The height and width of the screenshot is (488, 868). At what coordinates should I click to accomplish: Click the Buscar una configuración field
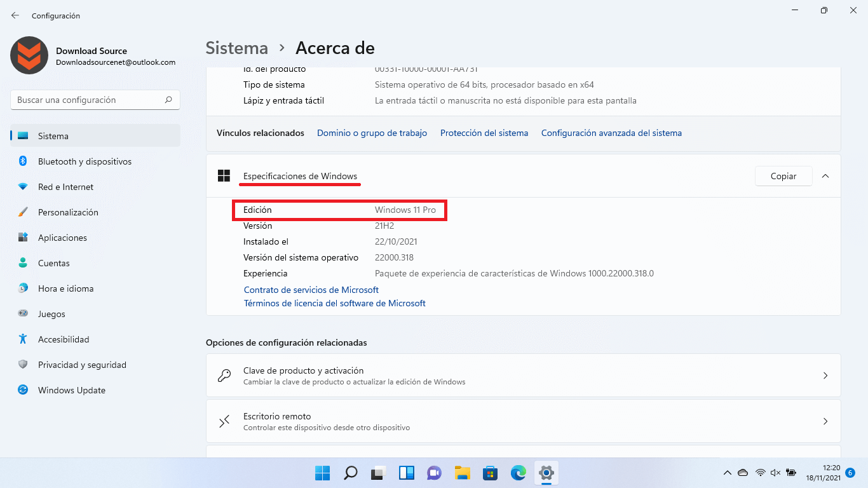(95, 100)
